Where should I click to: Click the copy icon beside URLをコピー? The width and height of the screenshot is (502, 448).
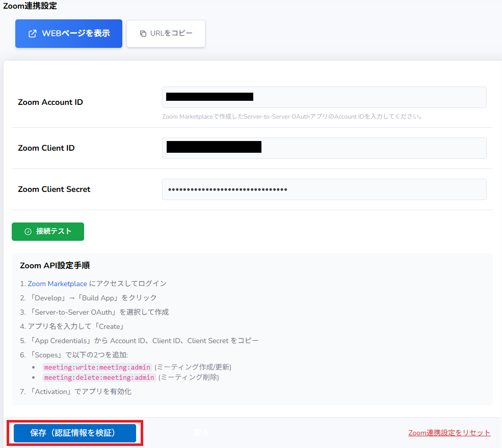coord(143,34)
